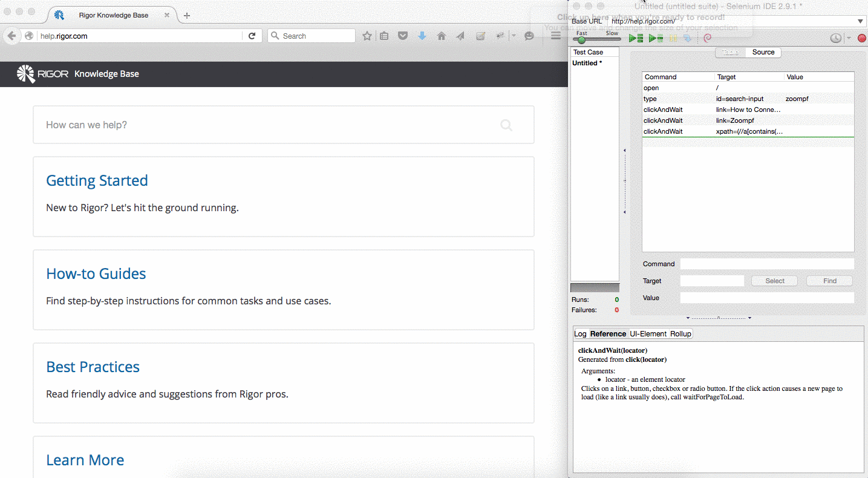Open the Log tab
The width and height of the screenshot is (868, 478).
580,334
